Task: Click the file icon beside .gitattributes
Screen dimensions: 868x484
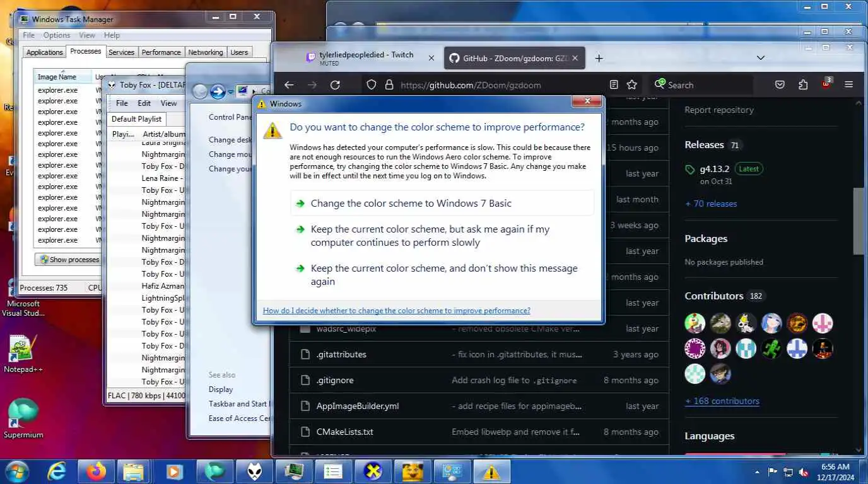Action: click(305, 355)
